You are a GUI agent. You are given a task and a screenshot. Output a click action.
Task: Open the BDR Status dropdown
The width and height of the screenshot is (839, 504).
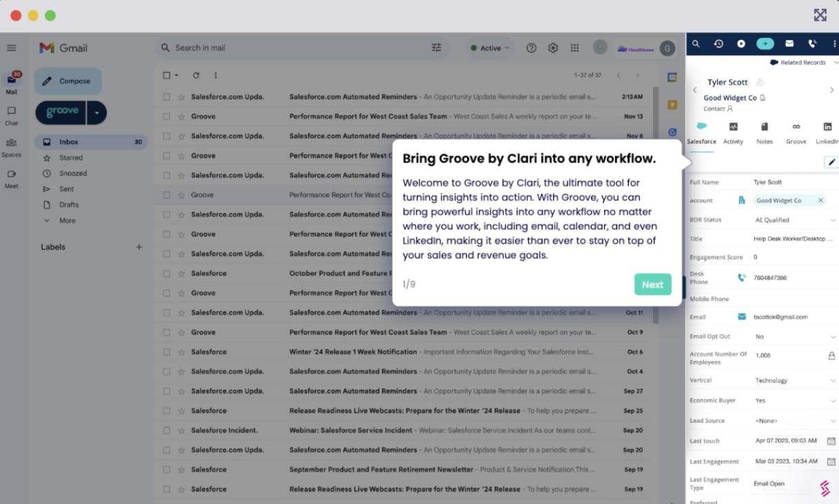click(x=832, y=220)
